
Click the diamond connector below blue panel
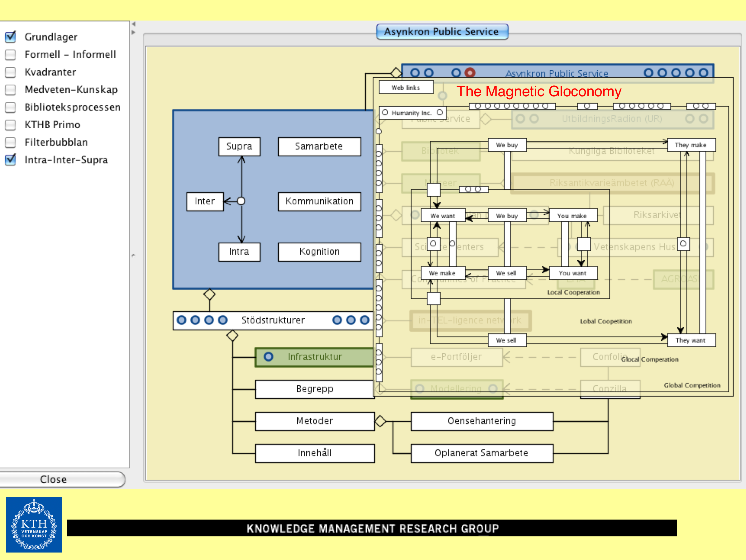tap(209, 294)
